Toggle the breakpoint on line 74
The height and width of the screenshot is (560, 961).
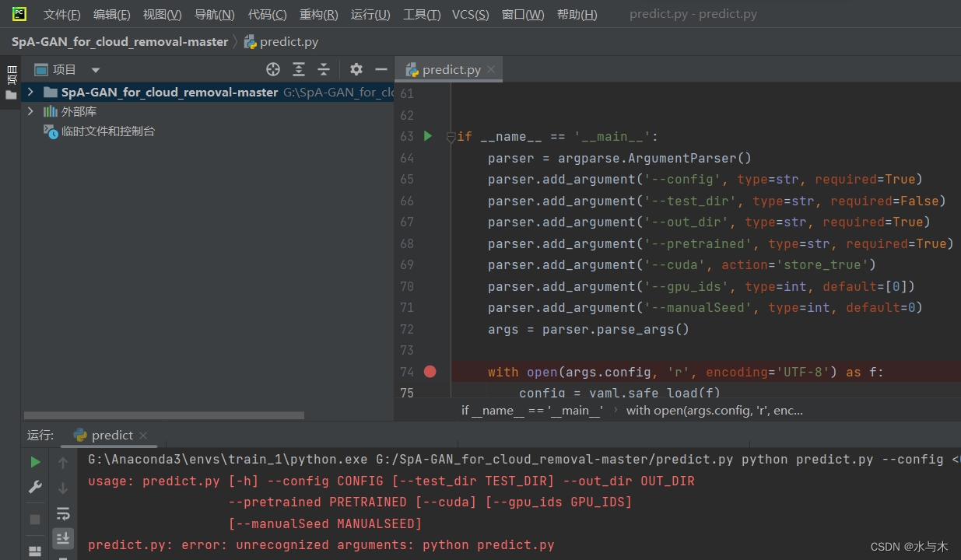(x=430, y=372)
